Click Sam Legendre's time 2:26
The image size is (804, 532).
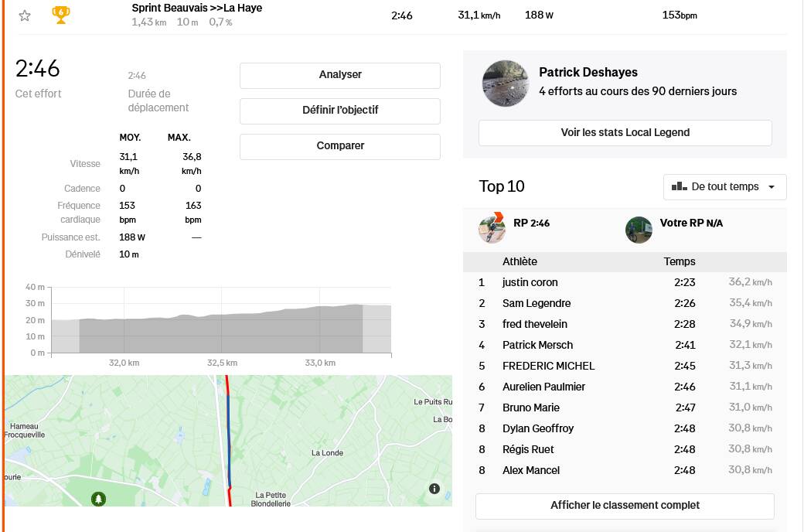(x=684, y=304)
